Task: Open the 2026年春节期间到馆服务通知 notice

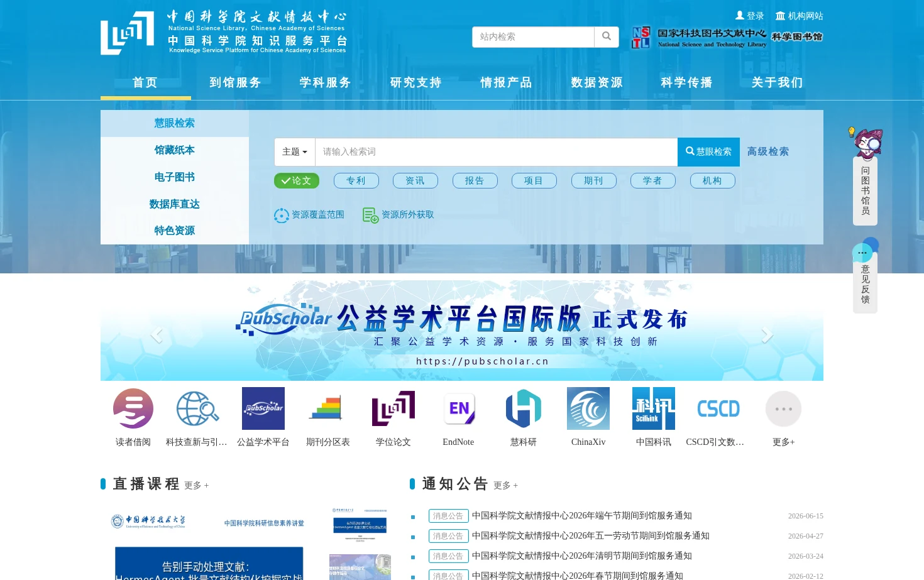Action: coord(578,575)
